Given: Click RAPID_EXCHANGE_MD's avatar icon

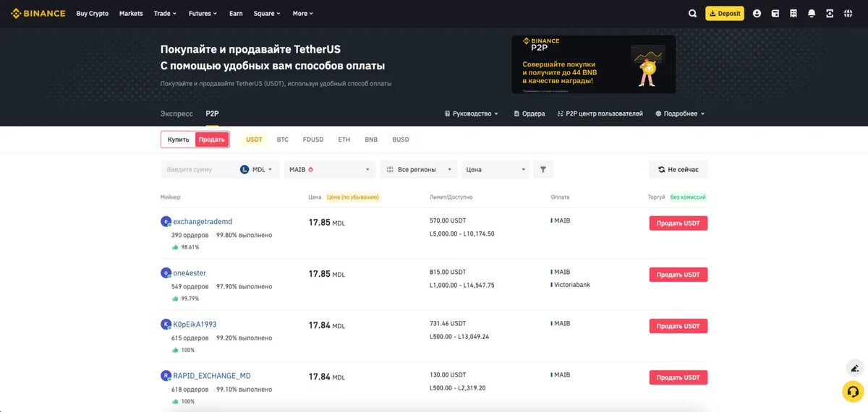Looking at the screenshot, I should [166, 376].
